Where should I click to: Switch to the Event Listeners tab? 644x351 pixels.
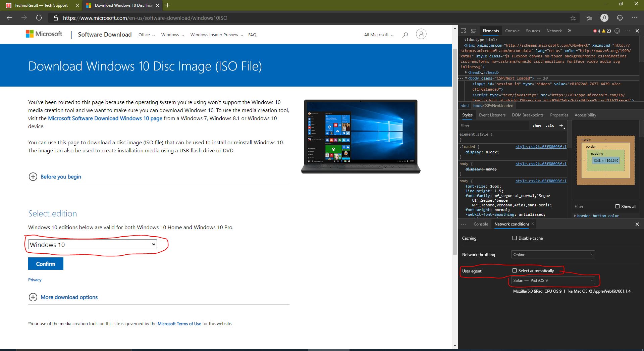(492, 115)
